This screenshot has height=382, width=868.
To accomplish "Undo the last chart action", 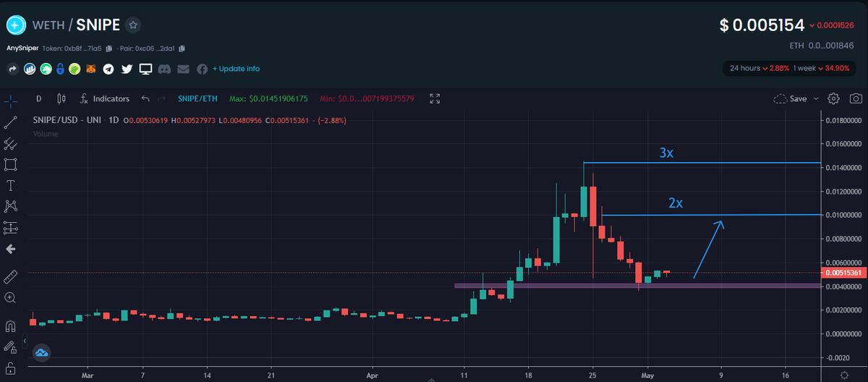I will point(145,98).
